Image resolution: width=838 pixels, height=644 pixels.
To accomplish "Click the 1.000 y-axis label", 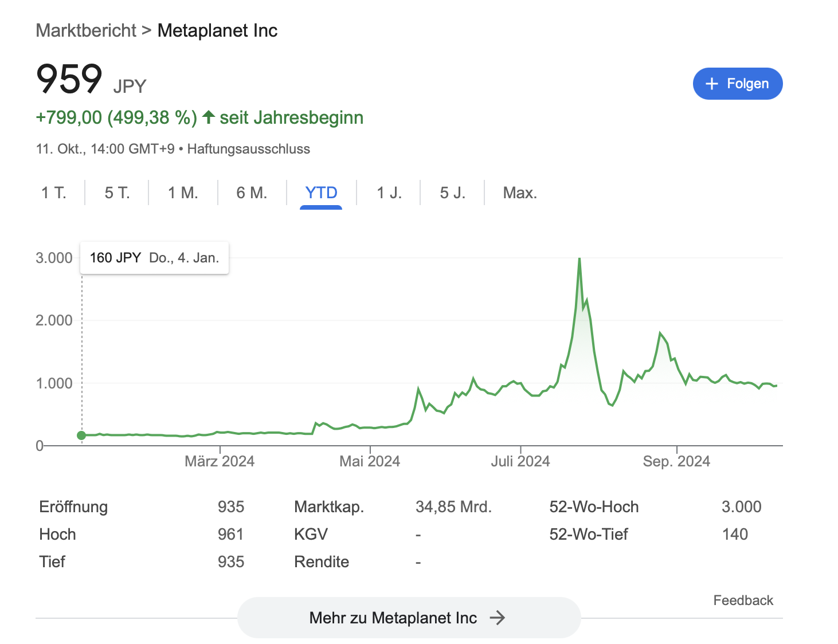I will (x=54, y=383).
